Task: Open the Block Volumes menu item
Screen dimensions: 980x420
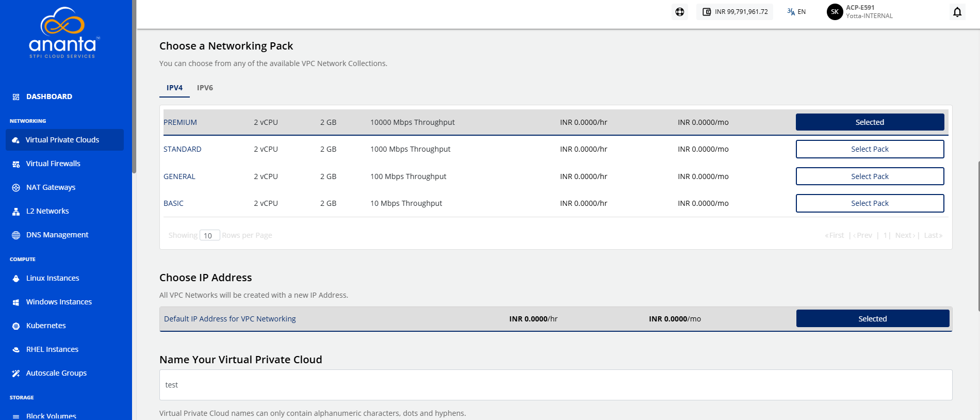Action: [51, 416]
